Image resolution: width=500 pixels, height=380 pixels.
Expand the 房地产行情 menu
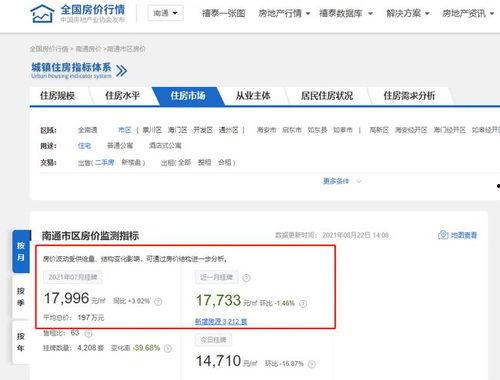click(x=284, y=13)
